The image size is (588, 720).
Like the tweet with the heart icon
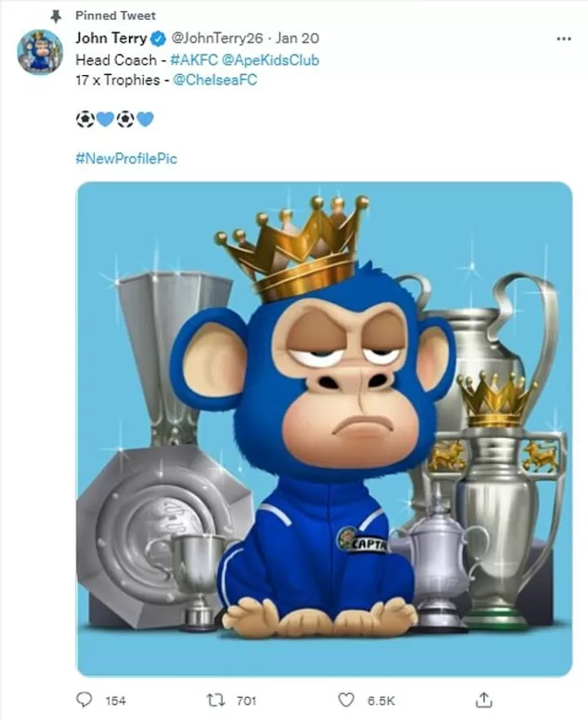(347, 700)
